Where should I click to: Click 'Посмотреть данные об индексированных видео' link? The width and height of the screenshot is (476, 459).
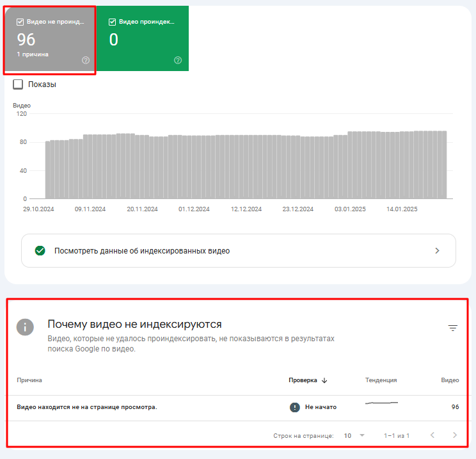point(142,251)
